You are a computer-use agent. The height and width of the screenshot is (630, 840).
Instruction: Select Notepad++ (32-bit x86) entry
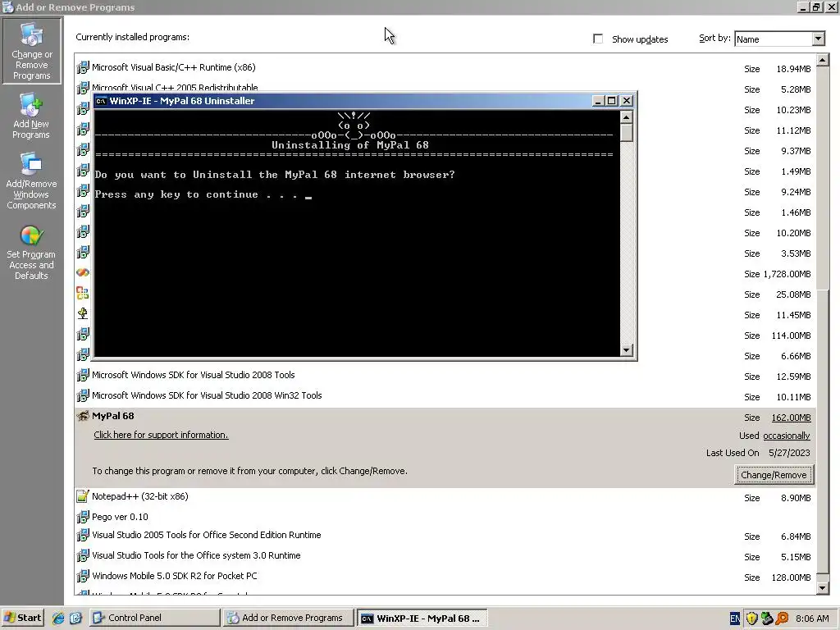pos(140,496)
